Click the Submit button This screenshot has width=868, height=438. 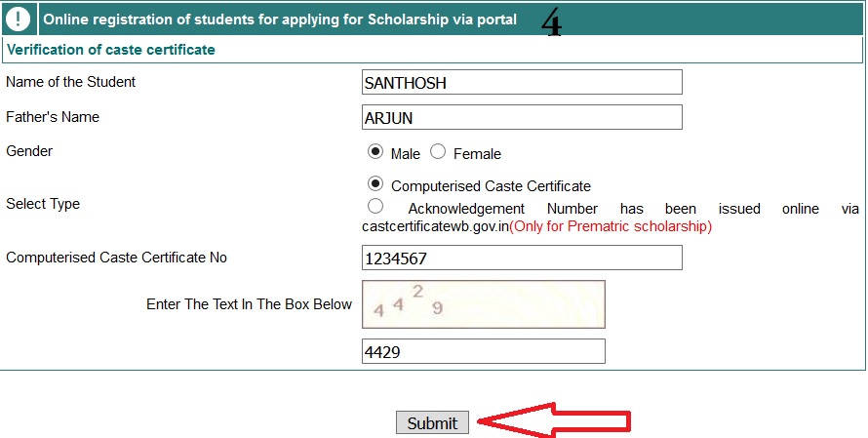point(432,423)
